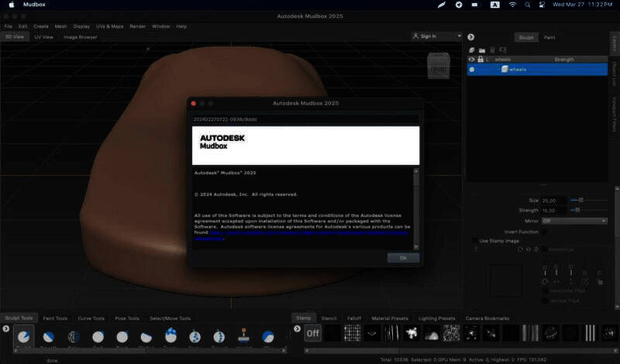The height and width of the screenshot is (364, 620).
Task: Open the Mesh menu
Action: pyautogui.click(x=60, y=26)
